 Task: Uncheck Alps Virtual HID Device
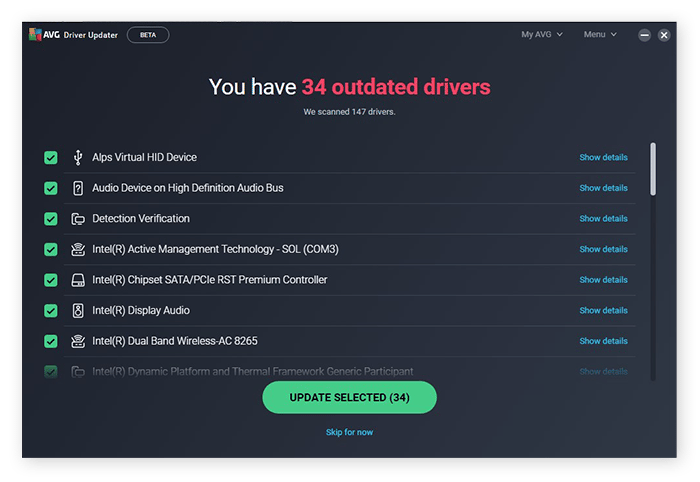[51, 158]
